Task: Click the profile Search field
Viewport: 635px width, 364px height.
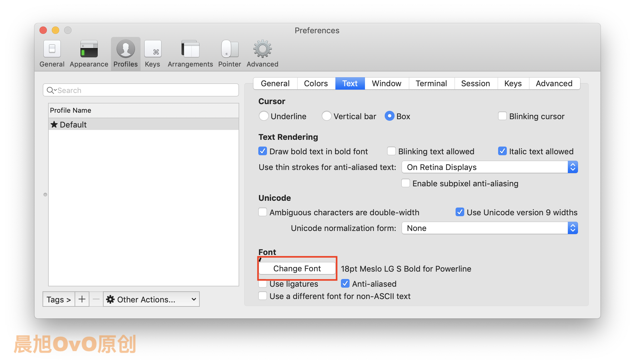Action: 141,90
